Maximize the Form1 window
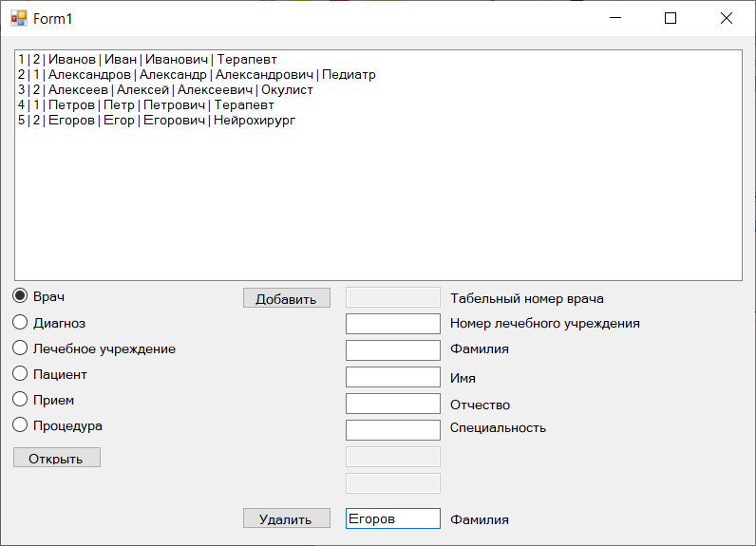 671,18
